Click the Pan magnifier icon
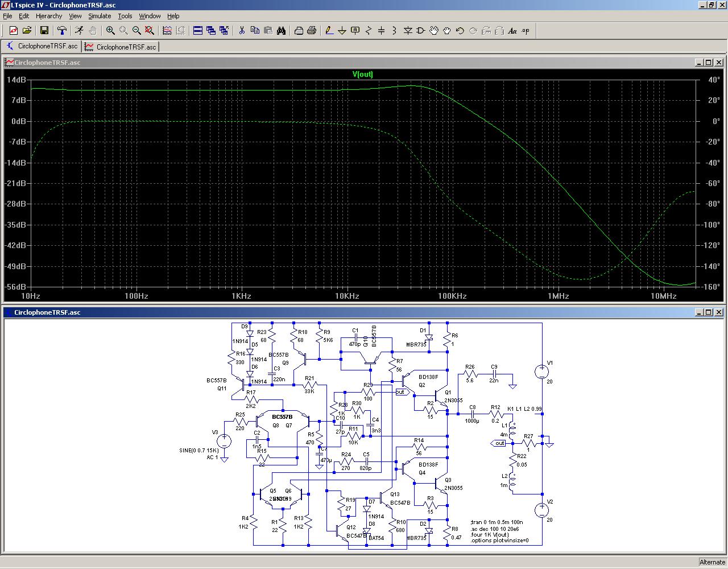728x569 pixels. click(123, 31)
